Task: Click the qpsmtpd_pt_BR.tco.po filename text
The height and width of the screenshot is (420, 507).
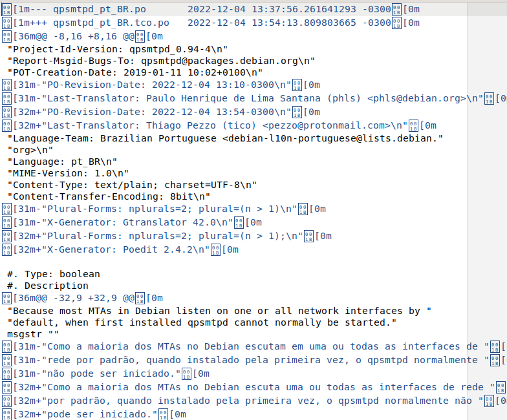Action: (111, 23)
